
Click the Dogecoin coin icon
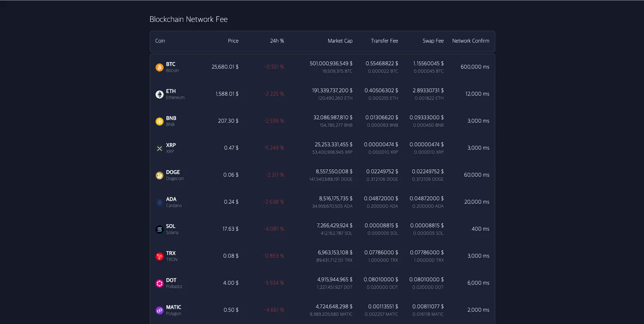click(x=159, y=175)
